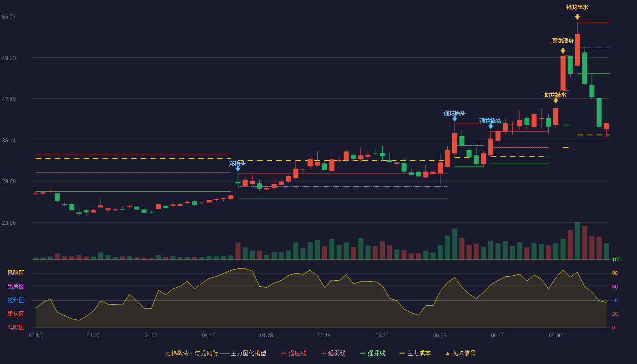Click the 04-07 date label

pos(151,335)
